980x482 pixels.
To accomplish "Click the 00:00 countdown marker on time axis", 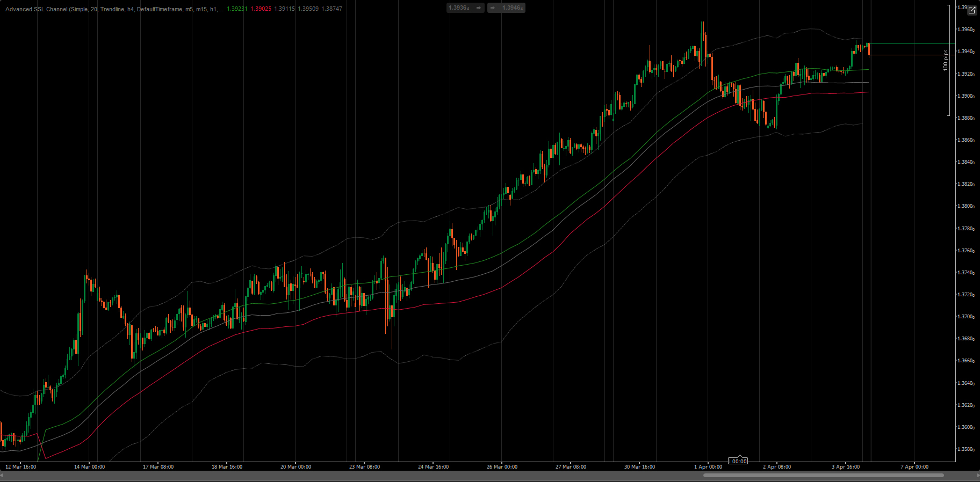I will point(738,461).
